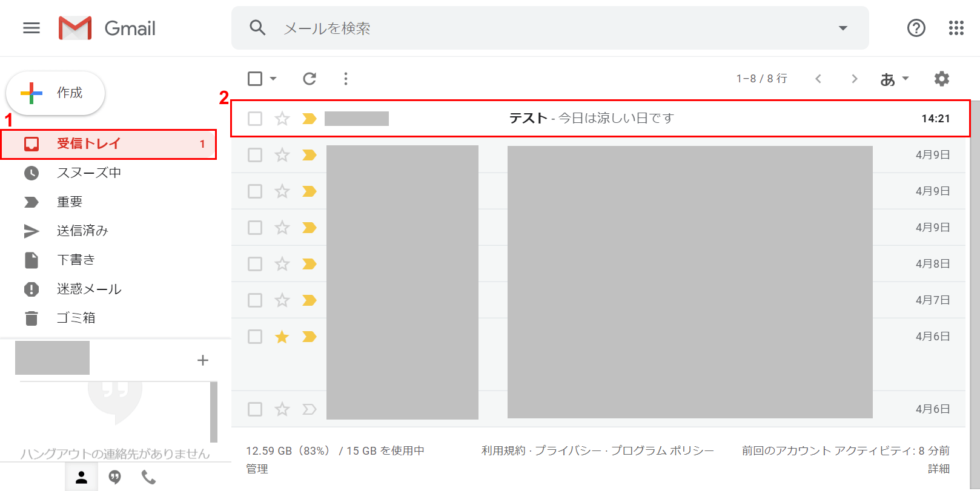Star the last 4月6日 unstarred email
Screen dimensions: 980x491
[x=282, y=409]
